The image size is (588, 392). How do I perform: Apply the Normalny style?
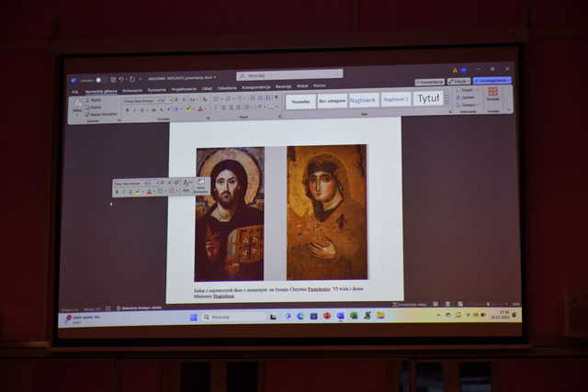pos(300,102)
